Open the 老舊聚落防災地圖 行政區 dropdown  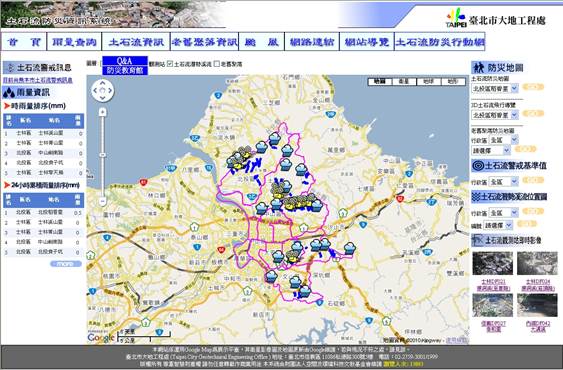pyautogui.click(x=503, y=140)
